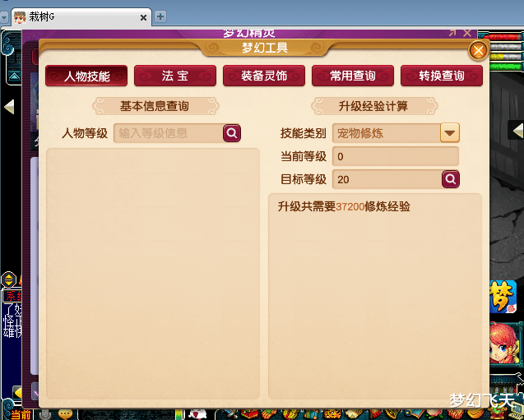The image size is (524, 420).
Task: Click the 当前等级 input field
Action: [396, 156]
